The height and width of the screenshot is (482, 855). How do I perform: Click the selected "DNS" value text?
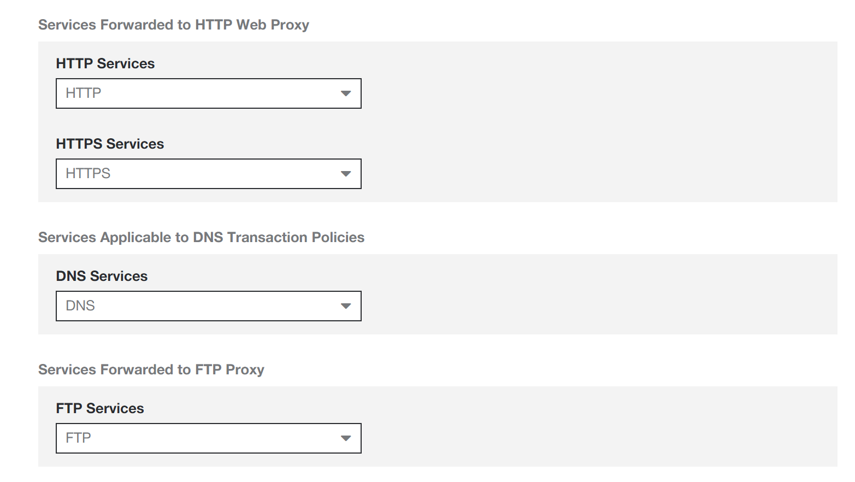tap(80, 306)
